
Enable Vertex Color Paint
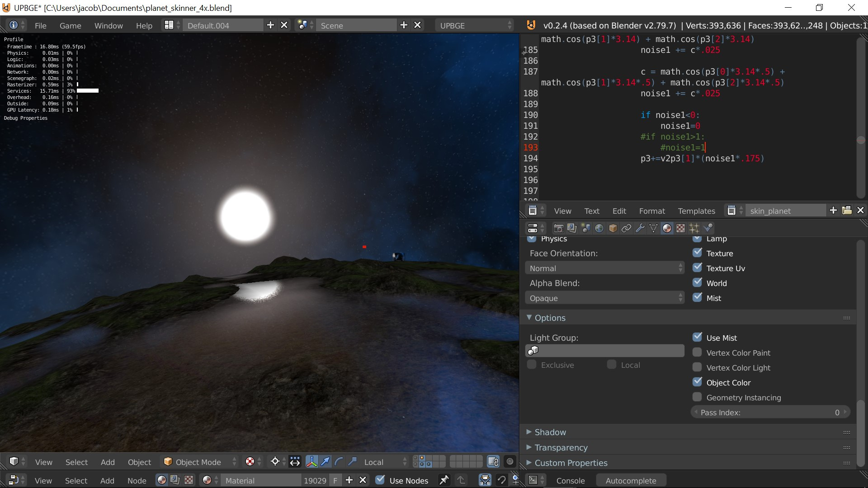coord(697,352)
